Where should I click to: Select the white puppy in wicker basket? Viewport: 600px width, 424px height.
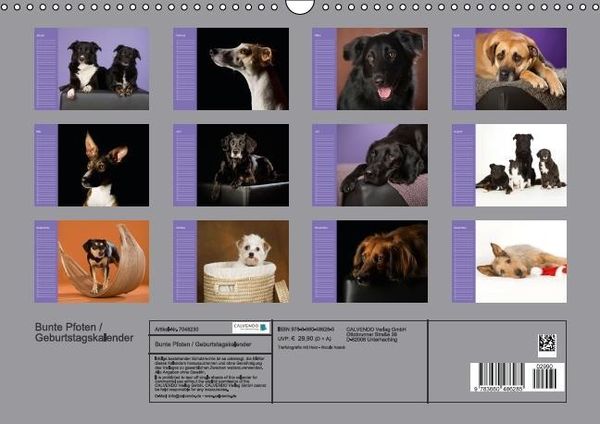click(243, 262)
